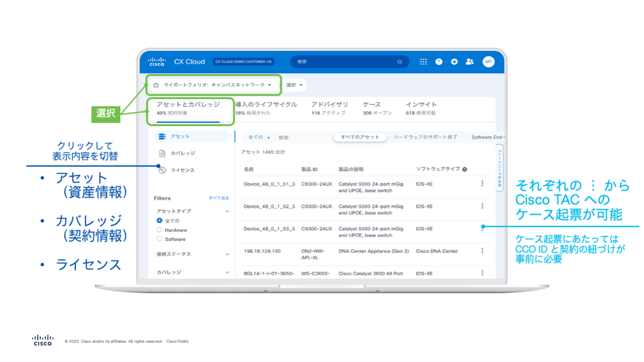Click Device_48_0_1_51_3 asset name
This screenshot has height=362, width=644.
[x=269, y=184]
